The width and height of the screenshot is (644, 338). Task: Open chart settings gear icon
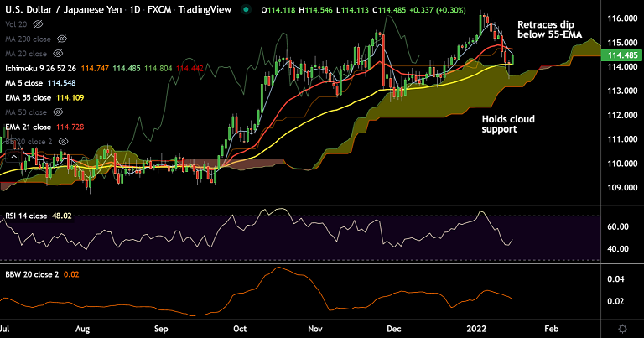tap(623, 329)
